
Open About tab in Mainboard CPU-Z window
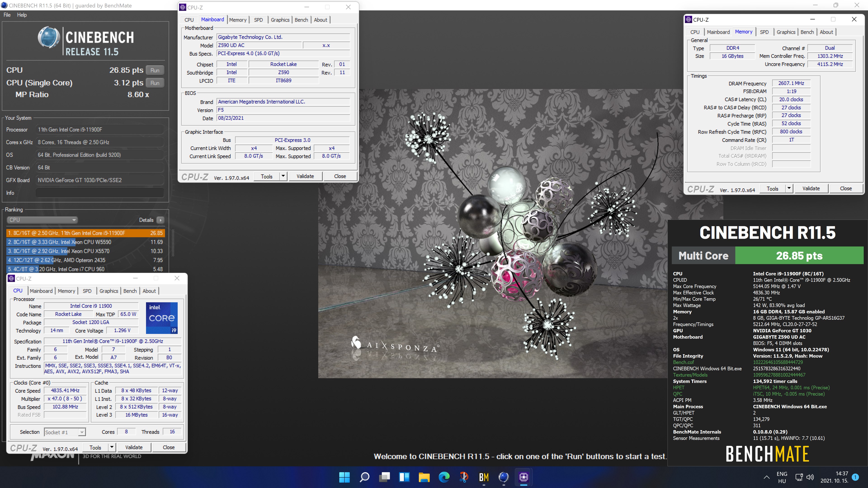pyautogui.click(x=321, y=20)
